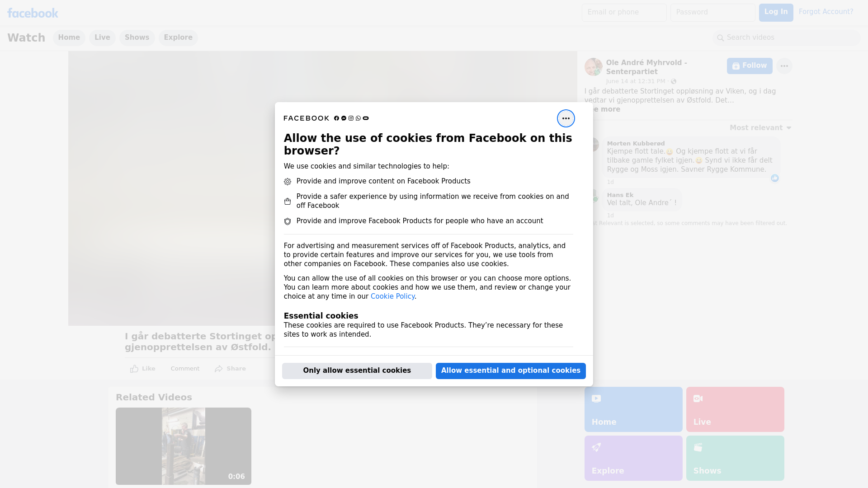The width and height of the screenshot is (868, 488).
Task: Open the Live tab in Watch
Action: pyautogui.click(x=102, y=38)
